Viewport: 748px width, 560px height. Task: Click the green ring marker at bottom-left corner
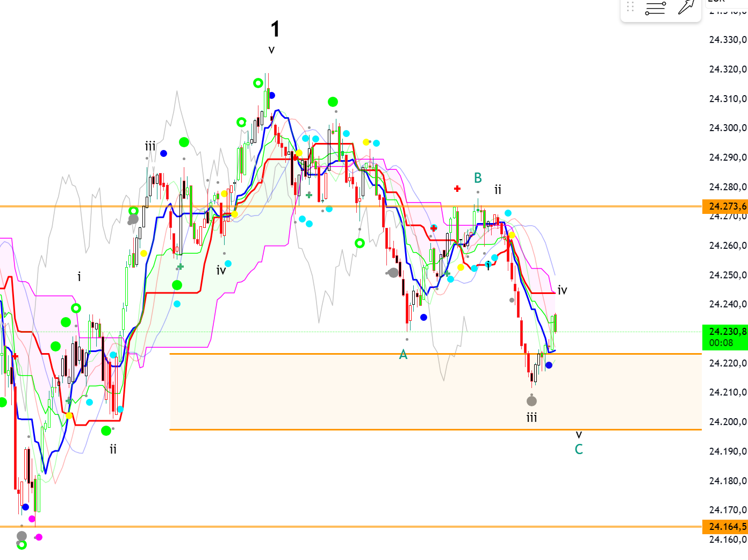21,545
